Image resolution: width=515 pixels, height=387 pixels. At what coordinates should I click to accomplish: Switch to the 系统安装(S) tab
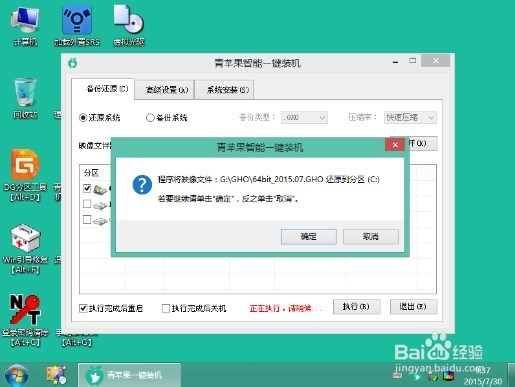224,89
